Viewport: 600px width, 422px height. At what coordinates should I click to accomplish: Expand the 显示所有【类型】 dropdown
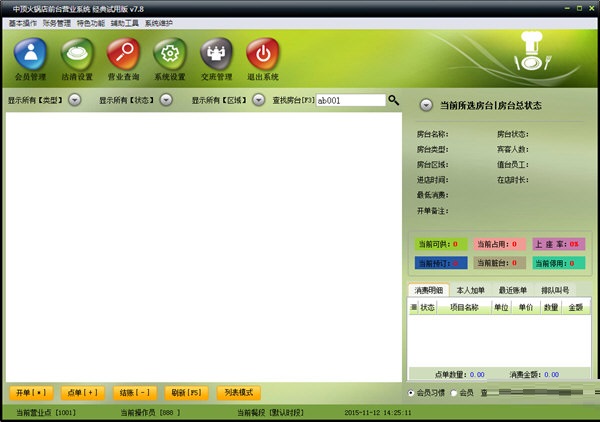click(75, 100)
